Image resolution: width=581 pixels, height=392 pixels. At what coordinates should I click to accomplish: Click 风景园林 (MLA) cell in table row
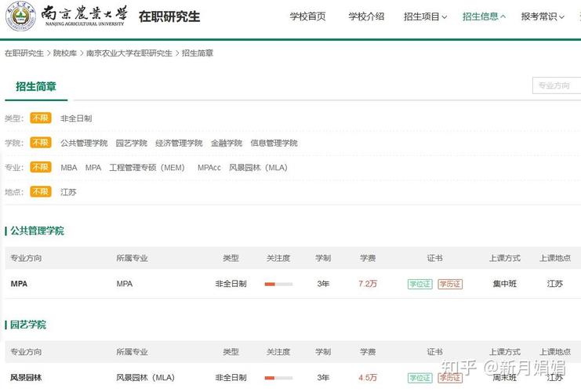pos(145,378)
